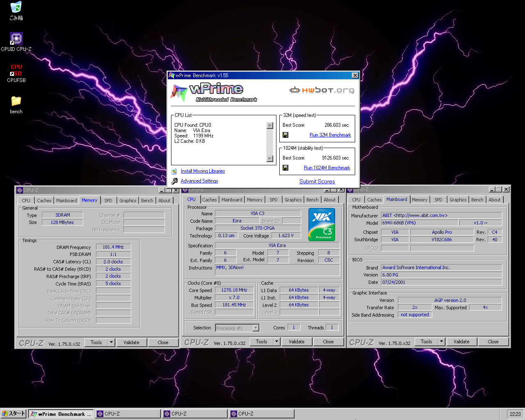Click Tools button in middle CPU-Z window

pos(262,342)
